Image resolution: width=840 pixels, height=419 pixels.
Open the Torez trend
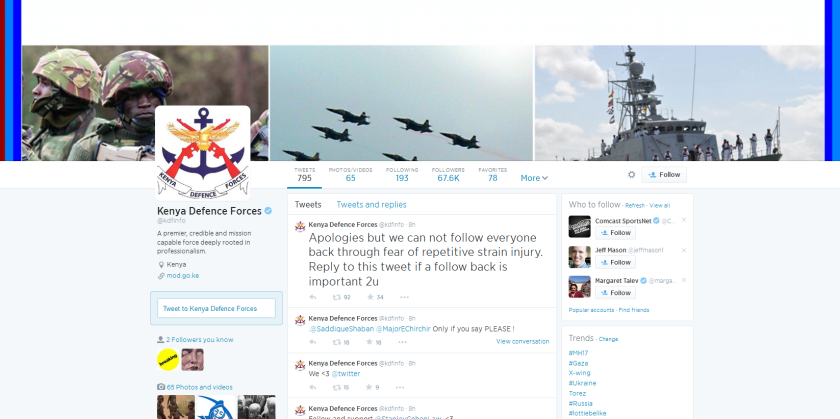pos(576,393)
